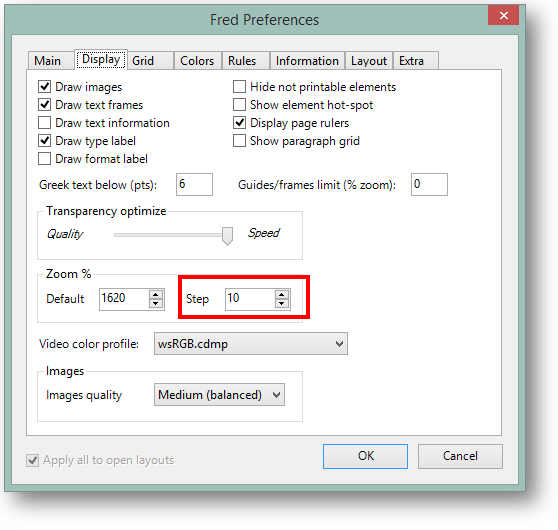Confirm preferences with OK button
The width and height of the screenshot is (558, 530).
365,456
